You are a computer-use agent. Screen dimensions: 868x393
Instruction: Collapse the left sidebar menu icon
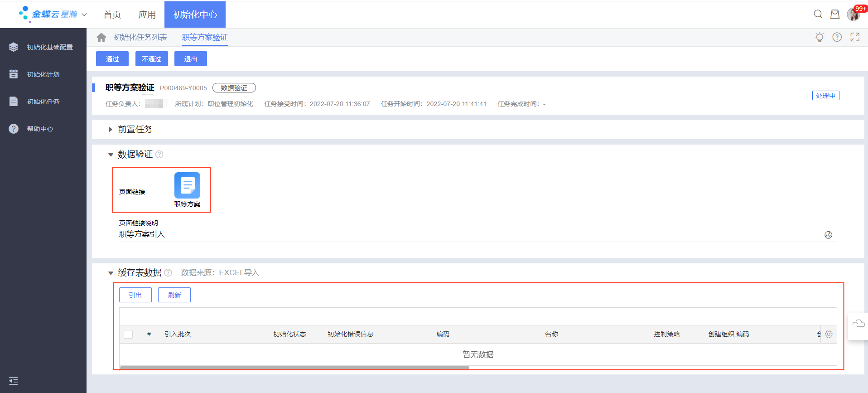point(14,381)
